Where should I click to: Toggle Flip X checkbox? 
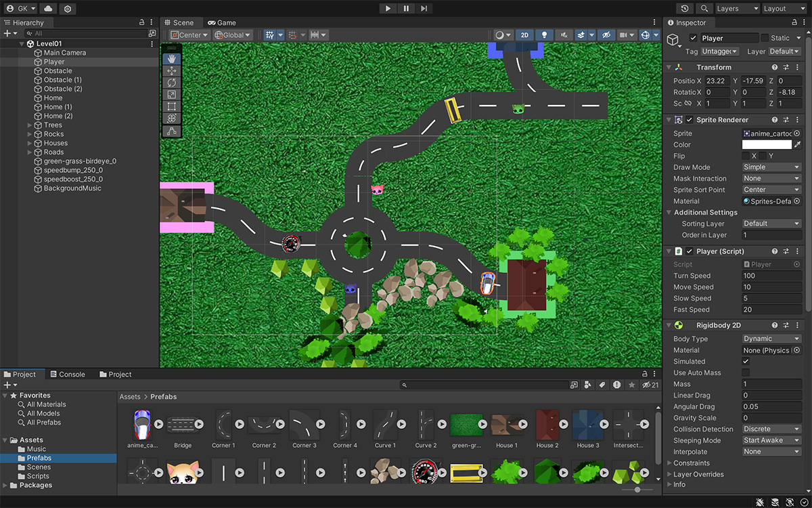pyautogui.click(x=746, y=156)
